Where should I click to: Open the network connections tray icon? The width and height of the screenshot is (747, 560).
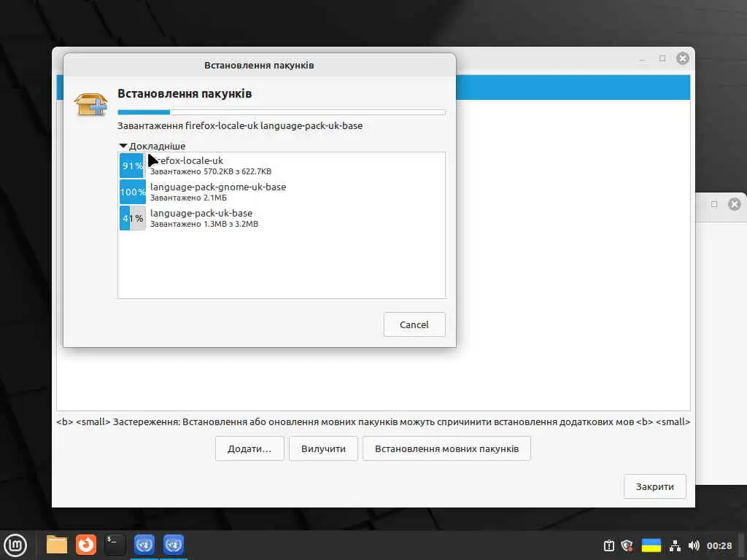(675, 545)
